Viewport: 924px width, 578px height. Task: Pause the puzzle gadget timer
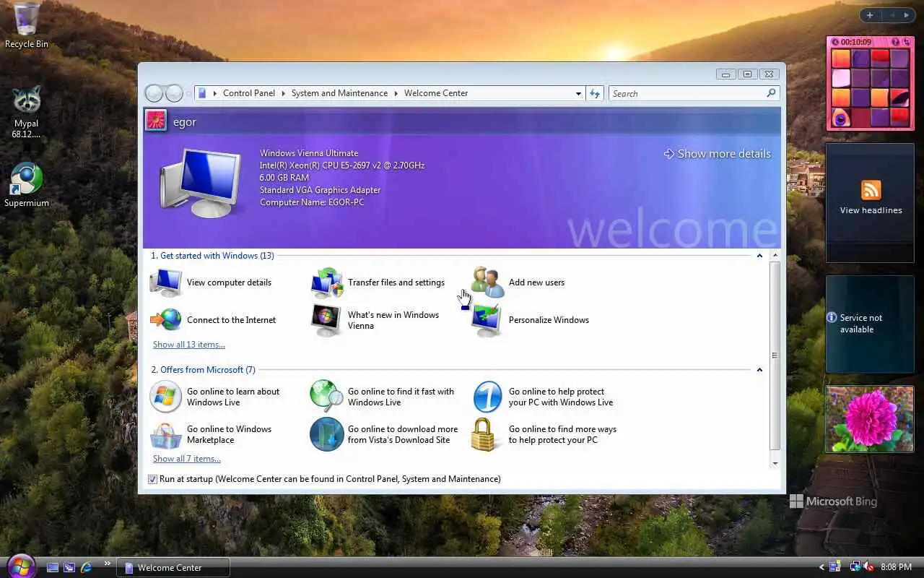835,42
